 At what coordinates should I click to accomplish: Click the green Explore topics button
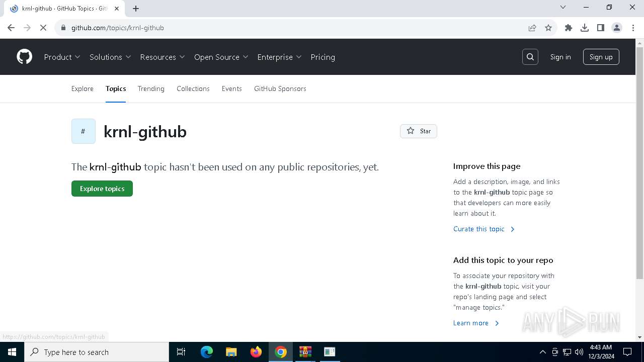(x=102, y=189)
